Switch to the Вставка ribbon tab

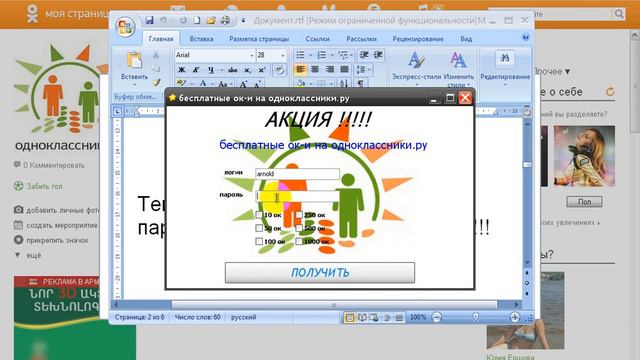tap(201, 39)
